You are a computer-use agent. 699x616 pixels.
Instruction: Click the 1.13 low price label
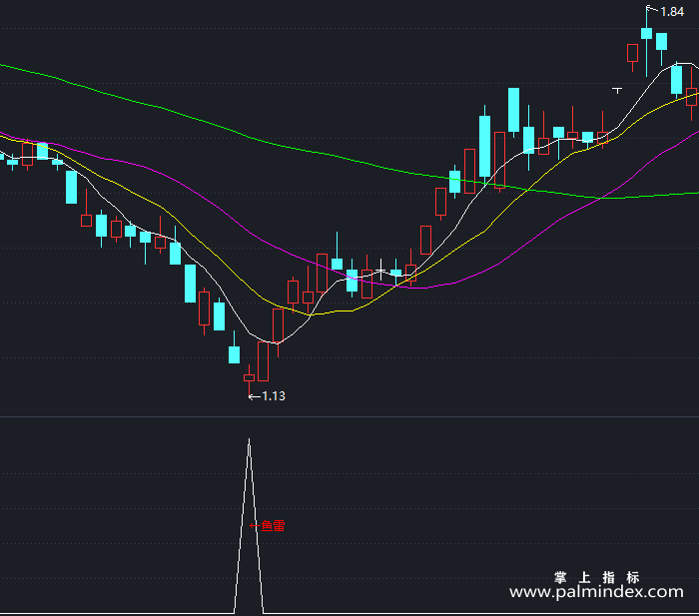tap(274, 396)
